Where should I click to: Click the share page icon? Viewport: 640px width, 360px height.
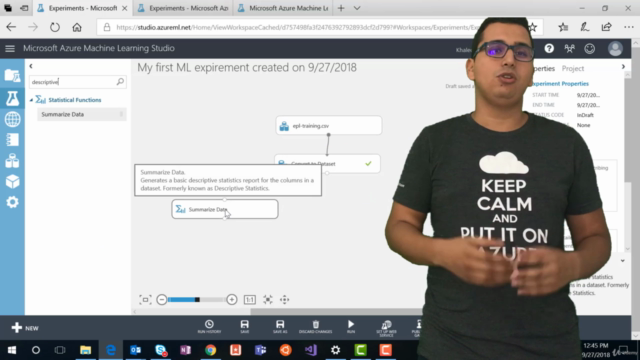pos(607,27)
